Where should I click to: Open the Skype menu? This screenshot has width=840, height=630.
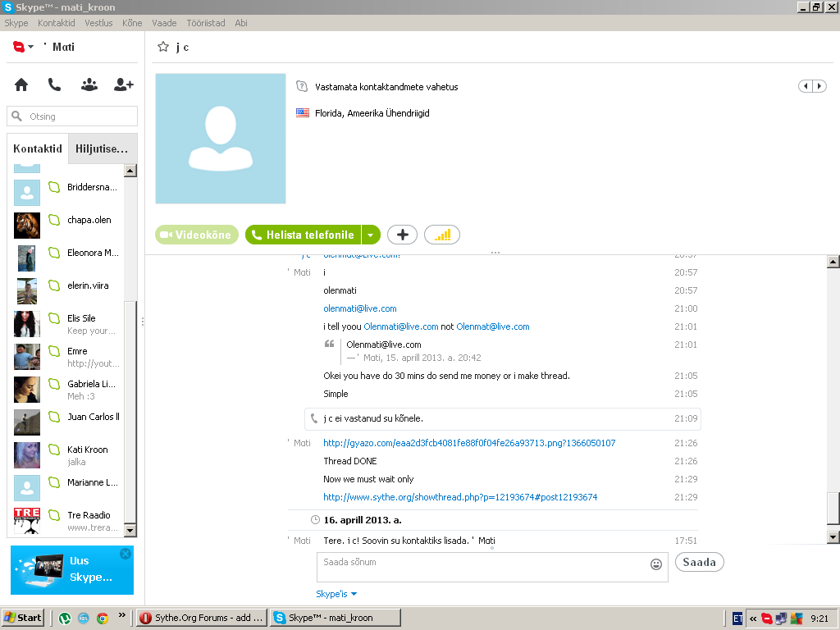click(16, 23)
